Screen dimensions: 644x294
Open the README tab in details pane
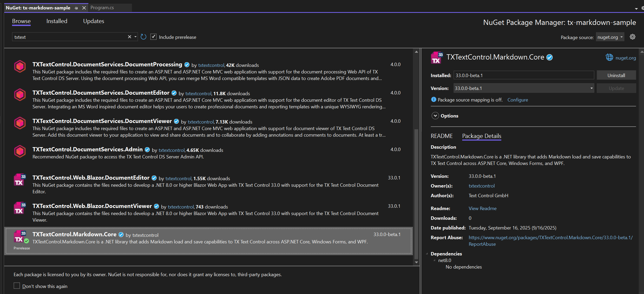point(441,136)
